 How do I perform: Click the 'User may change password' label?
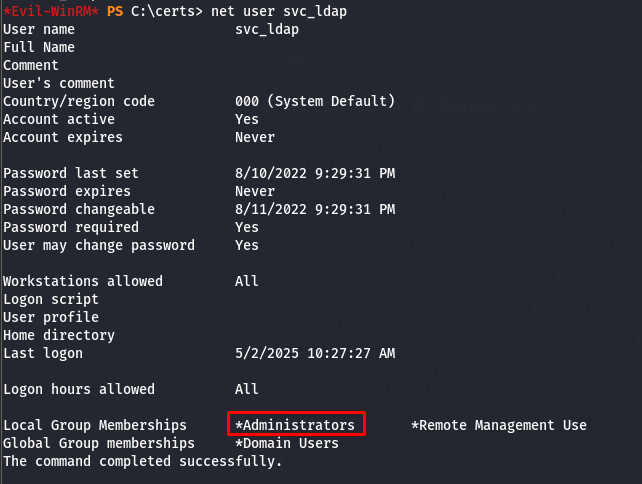(x=99, y=245)
